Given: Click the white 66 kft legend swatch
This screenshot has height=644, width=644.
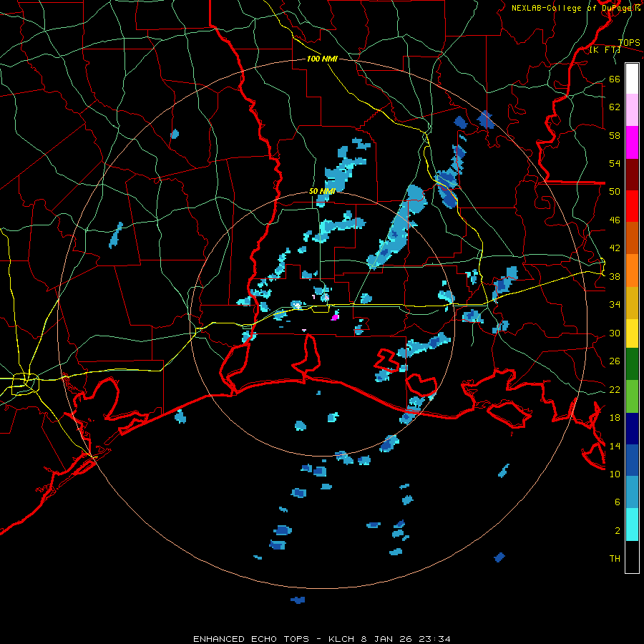Looking at the screenshot, I should [x=632, y=79].
